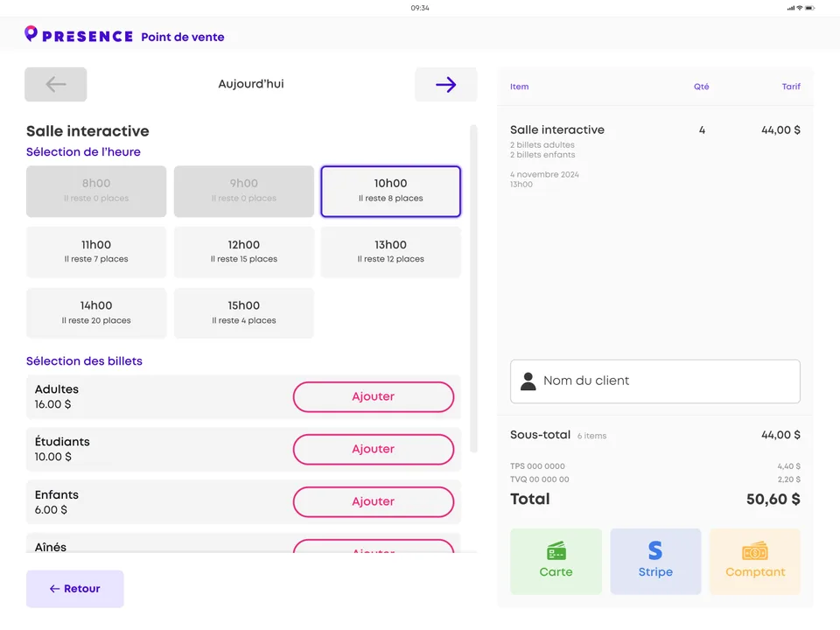Check battery icon in status bar
This screenshot has width=840, height=630.
tap(810, 8)
